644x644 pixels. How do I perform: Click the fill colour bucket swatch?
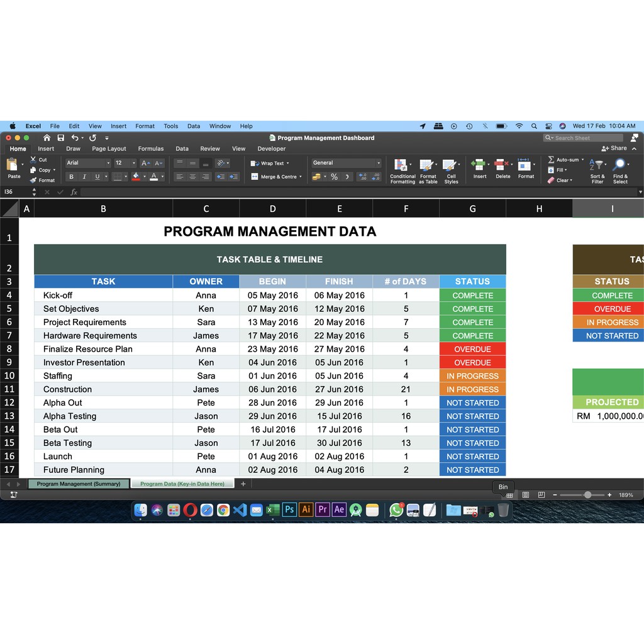click(136, 177)
